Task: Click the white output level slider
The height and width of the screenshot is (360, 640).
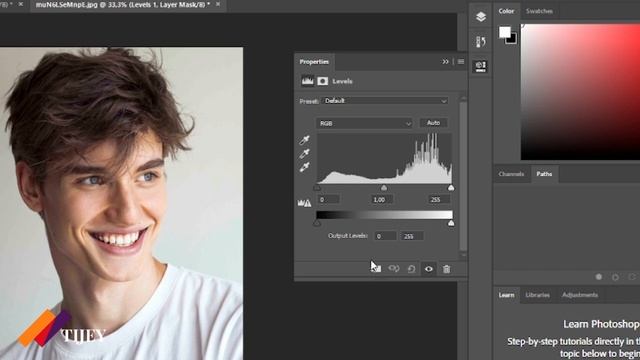Action: click(451, 223)
